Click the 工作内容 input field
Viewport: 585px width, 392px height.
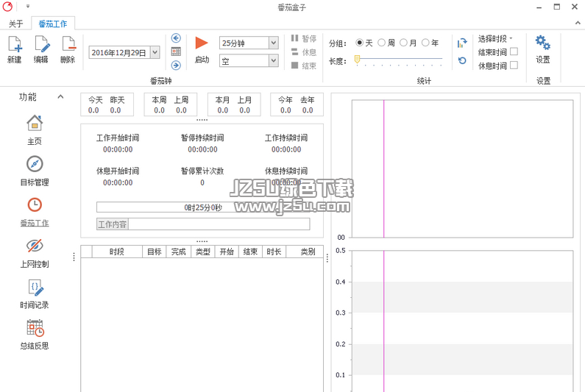tap(219, 224)
